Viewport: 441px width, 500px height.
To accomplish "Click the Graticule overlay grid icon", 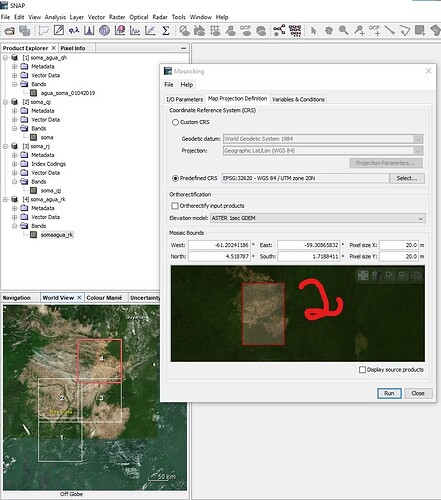I will coord(215,31).
